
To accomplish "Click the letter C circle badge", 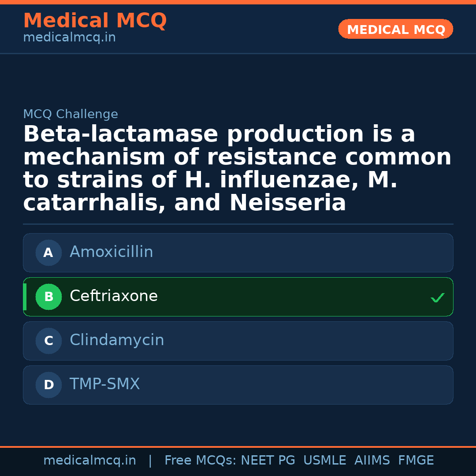I will 48,341.
